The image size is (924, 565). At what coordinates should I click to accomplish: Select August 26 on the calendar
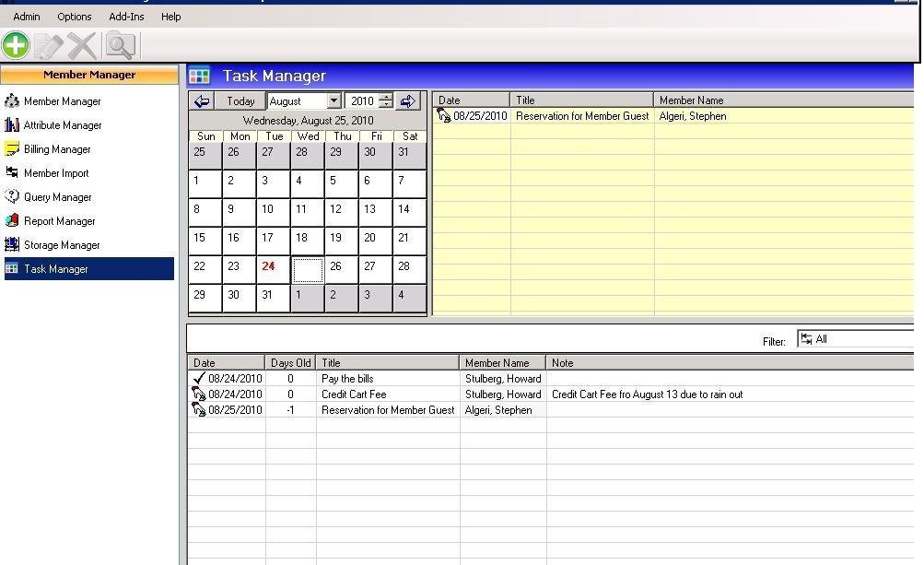pos(342,270)
